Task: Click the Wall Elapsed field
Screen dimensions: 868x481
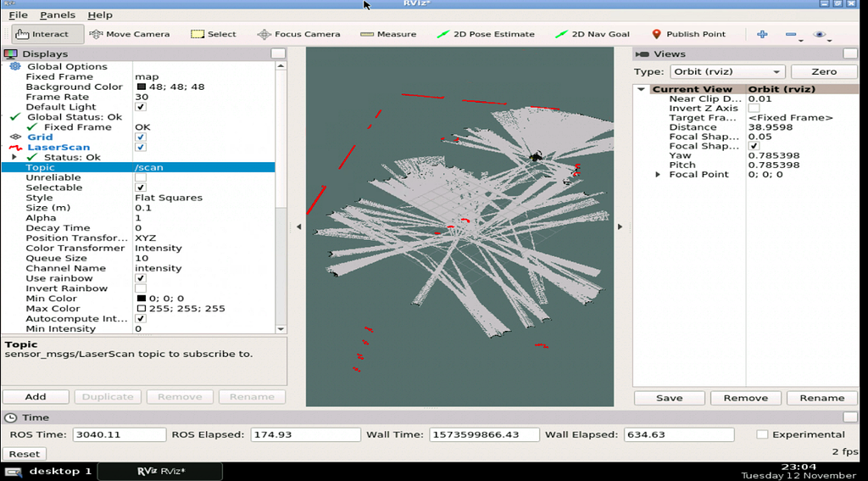Action: tap(679, 434)
